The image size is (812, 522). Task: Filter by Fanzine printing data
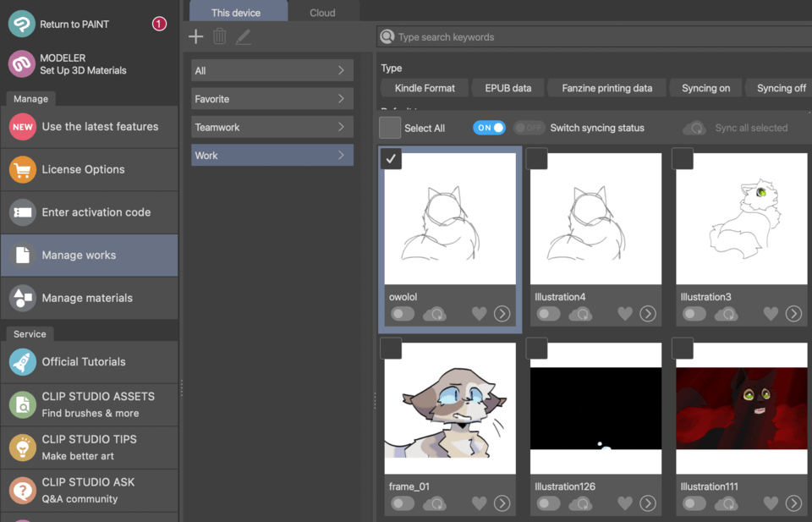pyautogui.click(x=607, y=88)
